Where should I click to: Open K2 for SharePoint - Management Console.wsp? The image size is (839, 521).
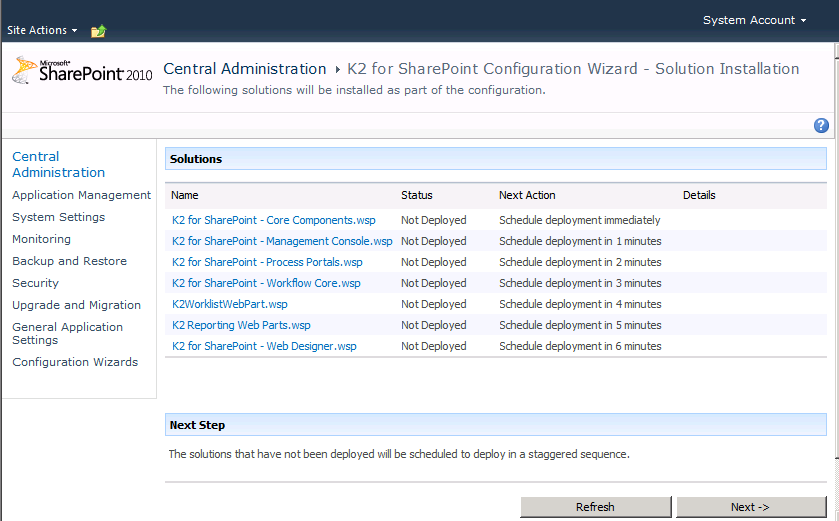(282, 241)
